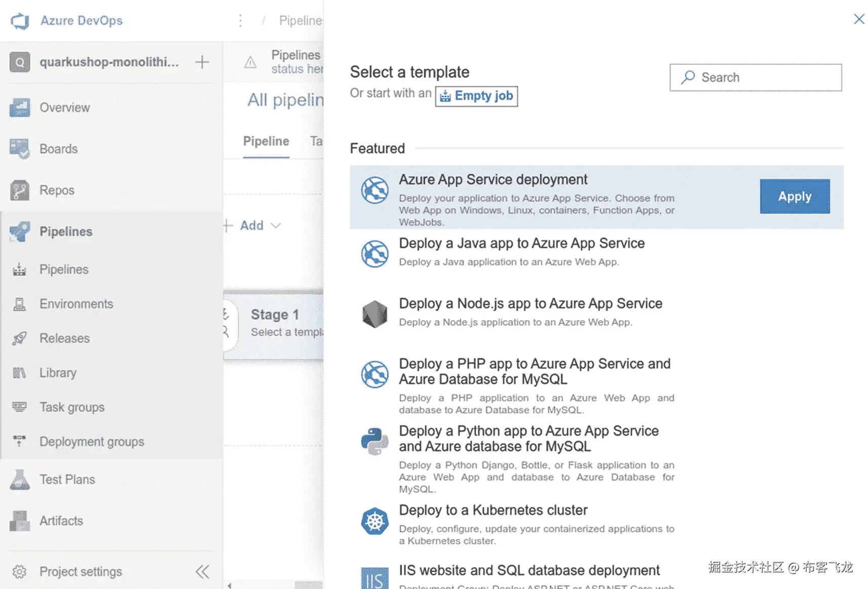Collapse the sidebar with double chevron

(202, 572)
